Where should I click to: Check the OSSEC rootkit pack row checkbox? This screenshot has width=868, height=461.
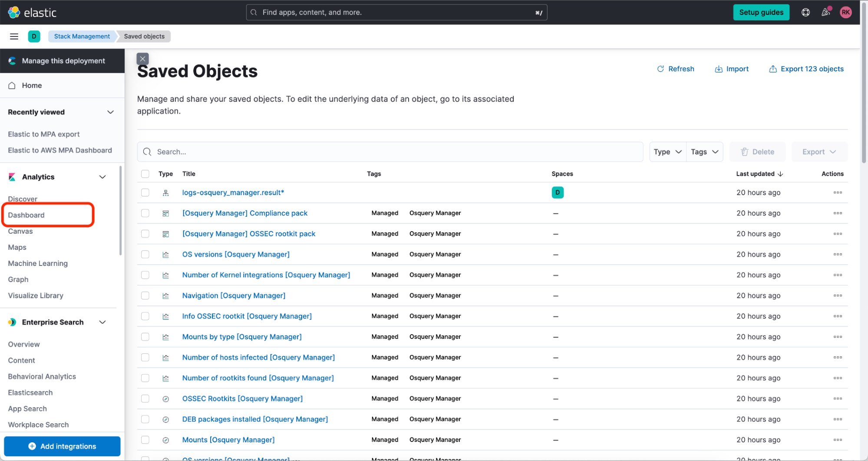coord(145,234)
